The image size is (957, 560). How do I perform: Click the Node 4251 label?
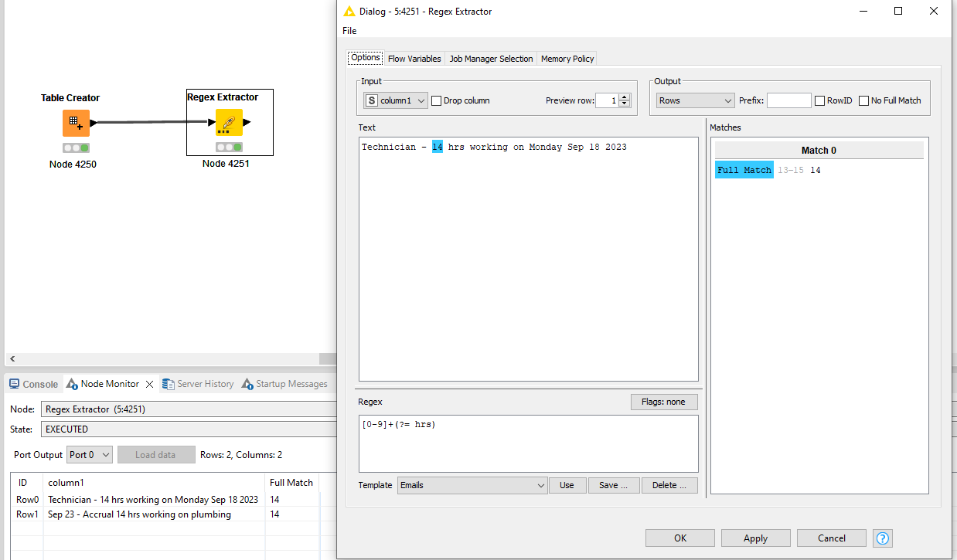point(226,164)
